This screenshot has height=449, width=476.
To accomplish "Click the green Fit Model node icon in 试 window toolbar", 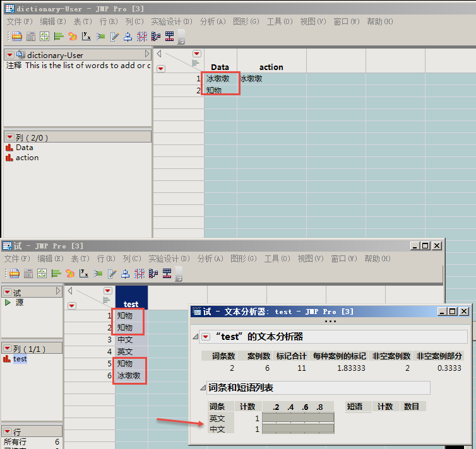I will (98, 274).
